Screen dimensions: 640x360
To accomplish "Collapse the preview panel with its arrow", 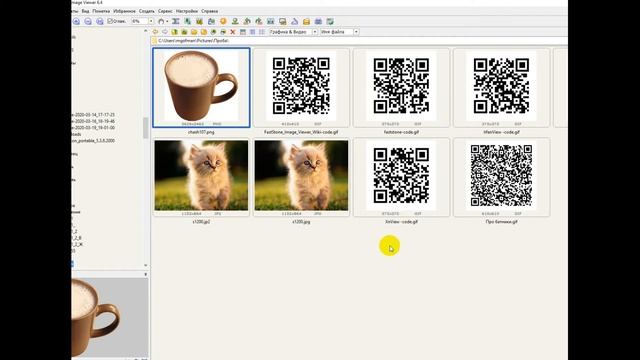I will tap(146, 274).
